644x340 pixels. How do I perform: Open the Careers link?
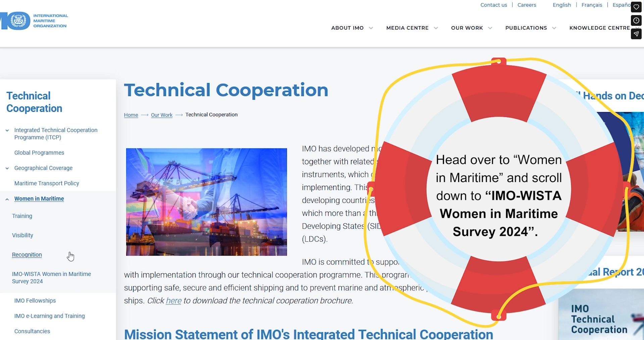click(x=527, y=5)
